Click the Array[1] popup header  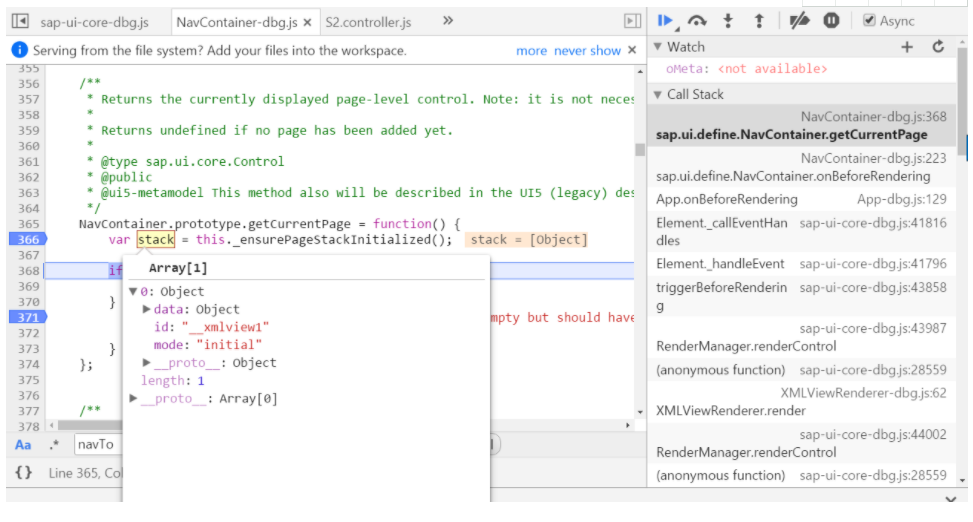(x=178, y=268)
